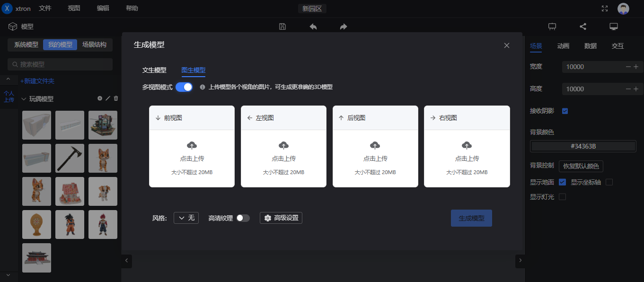Click the share icon in top toolbar
Screen dimensions: 644x282
point(583,26)
